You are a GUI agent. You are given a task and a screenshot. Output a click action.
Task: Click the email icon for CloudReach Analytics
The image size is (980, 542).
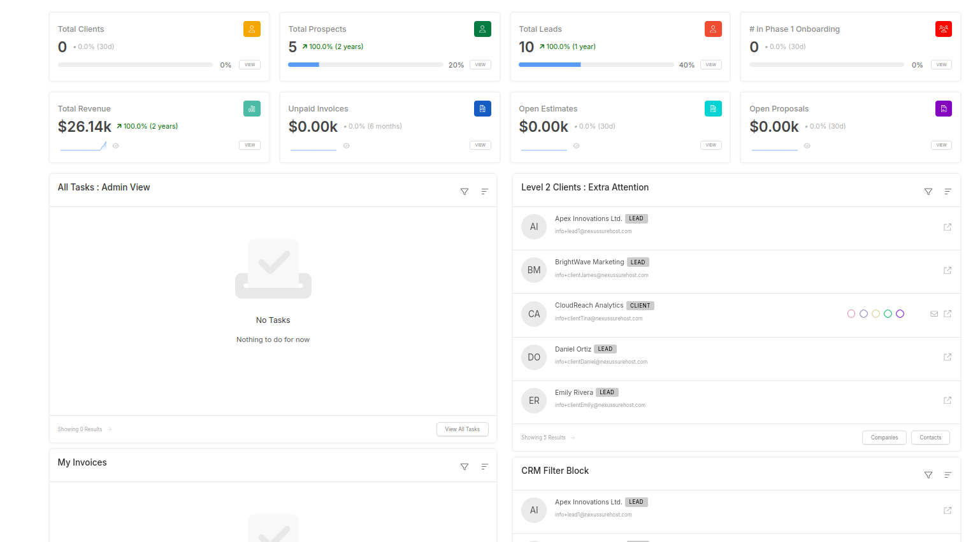(x=934, y=314)
